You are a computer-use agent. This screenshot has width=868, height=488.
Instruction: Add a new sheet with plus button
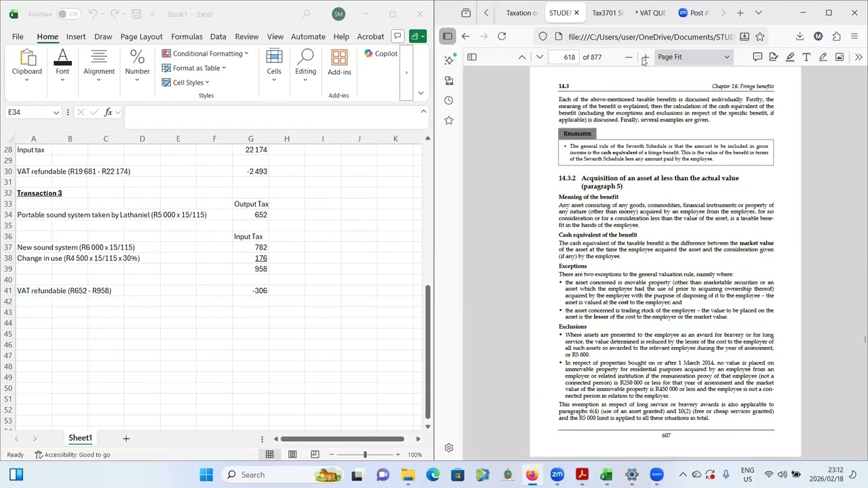[125, 439]
